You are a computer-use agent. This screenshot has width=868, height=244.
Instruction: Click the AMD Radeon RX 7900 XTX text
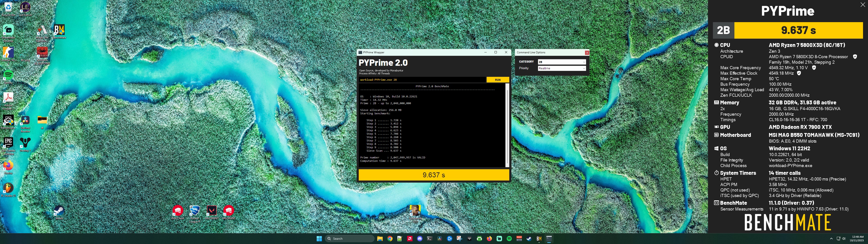click(x=800, y=127)
